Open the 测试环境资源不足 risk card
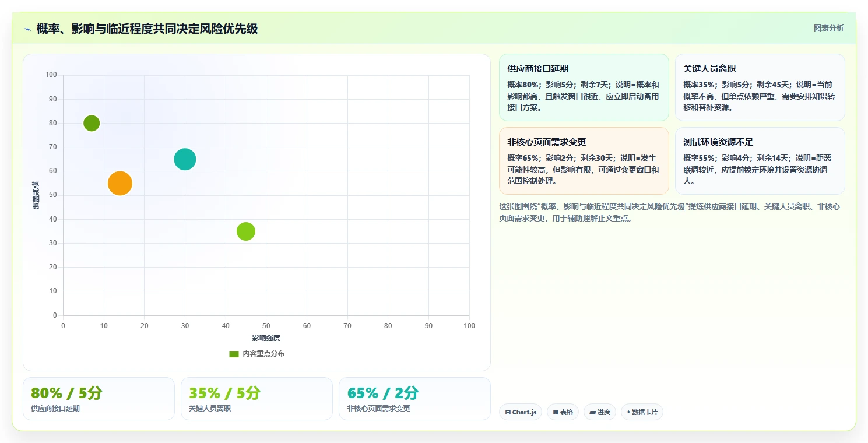The image size is (868, 443). coord(760,161)
